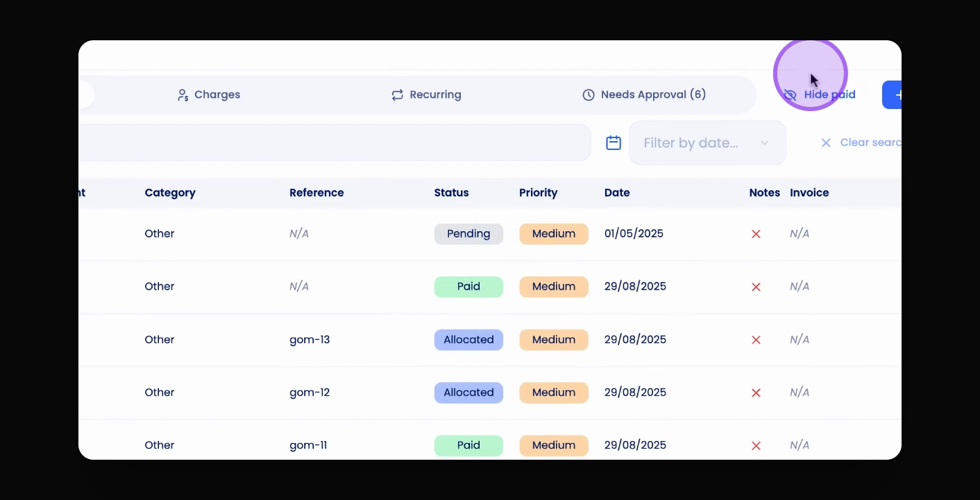Click red X notes icon in gom-13 row

pyautogui.click(x=757, y=340)
